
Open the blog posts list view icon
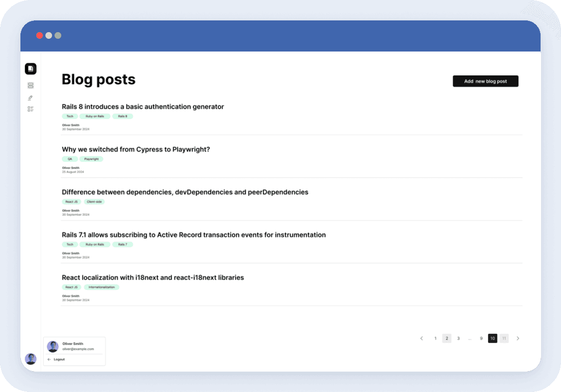click(x=31, y=85)
